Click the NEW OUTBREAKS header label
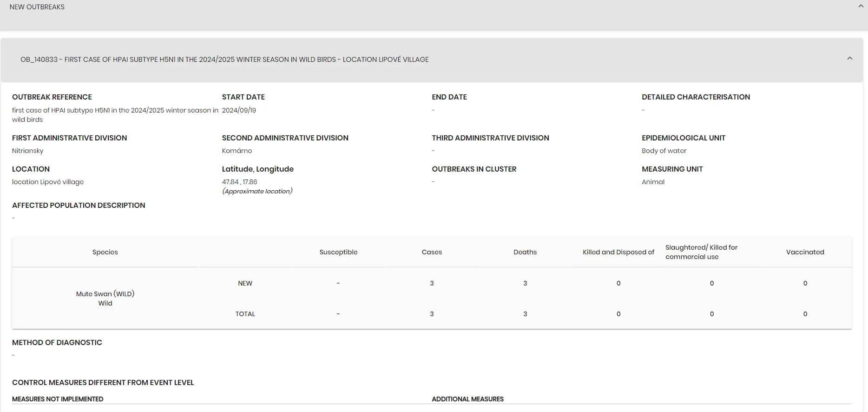Screen dimensions: 868x412 (x=37, y=7)
